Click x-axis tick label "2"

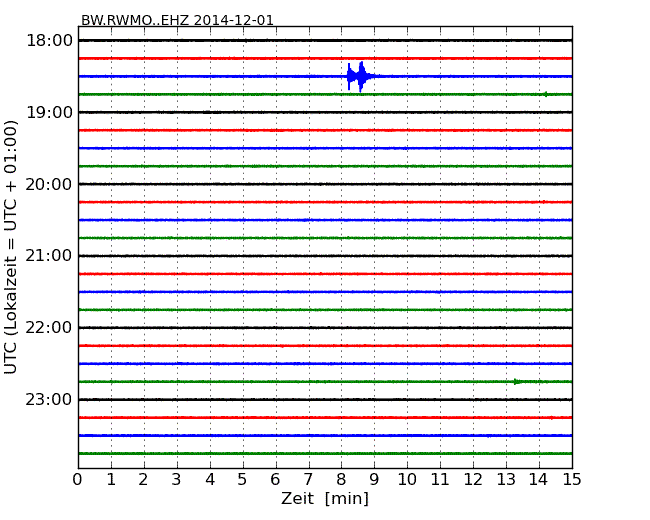click(x=143, y=480)
